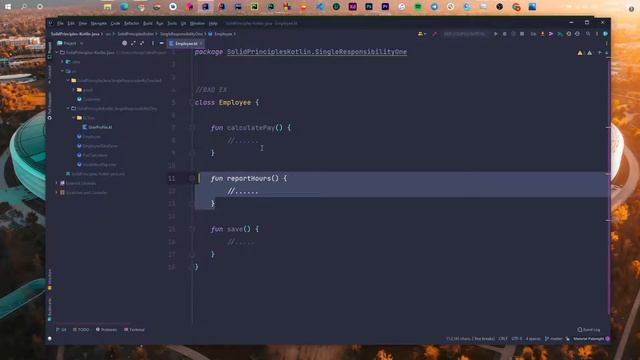Toggle fold end marker on line 13
The width and height of the screenshot is (640, 360).
click(x=192, y=204)
